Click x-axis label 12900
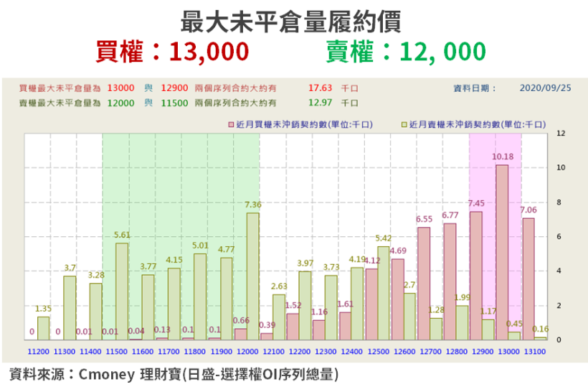The height and width of the screenshot is (392, 588). 483,352
